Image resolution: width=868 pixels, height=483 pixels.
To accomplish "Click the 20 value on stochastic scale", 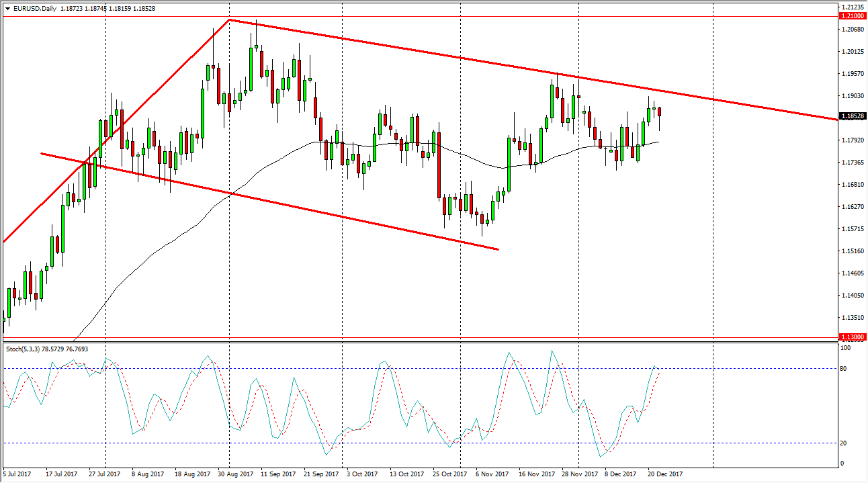I will (x=842, y=443).
